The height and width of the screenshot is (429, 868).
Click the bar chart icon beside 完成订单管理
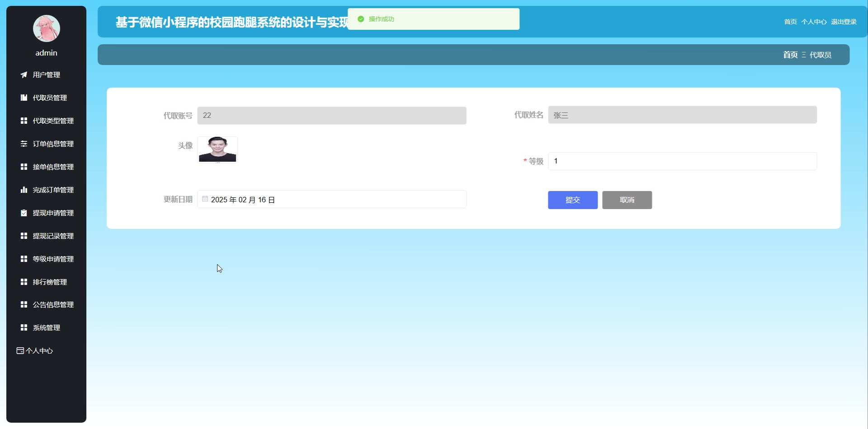24,190
